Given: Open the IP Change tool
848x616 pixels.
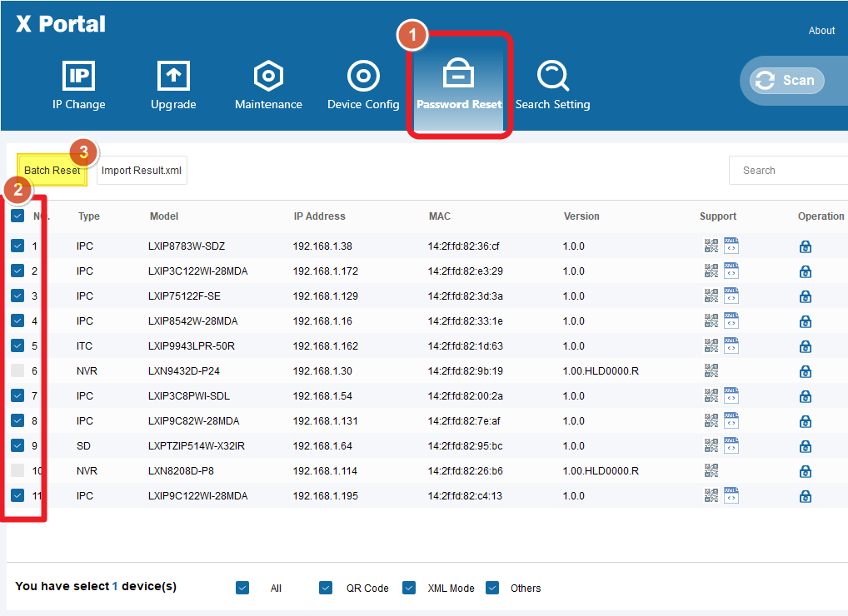Looking at the screenshot, I should click(79, 86).
